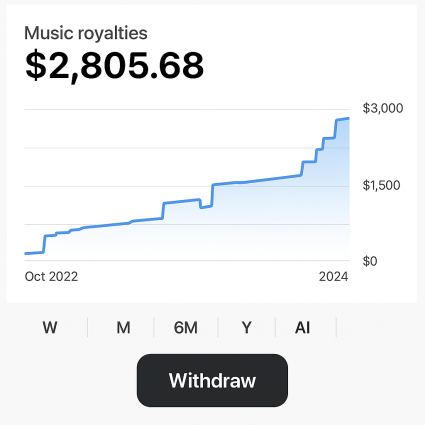Click the $3,000 y-axis label
The height and width of the screenshot is (425, 425).
tap(383, 108)
